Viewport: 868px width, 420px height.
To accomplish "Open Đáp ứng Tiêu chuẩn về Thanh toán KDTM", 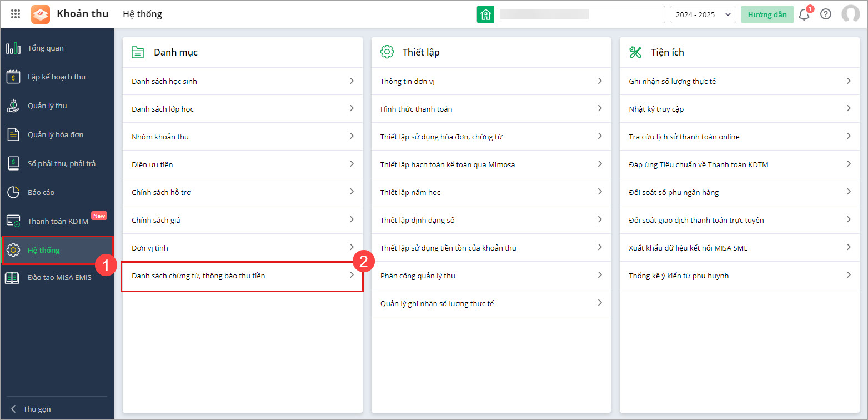I will point(740,164).
